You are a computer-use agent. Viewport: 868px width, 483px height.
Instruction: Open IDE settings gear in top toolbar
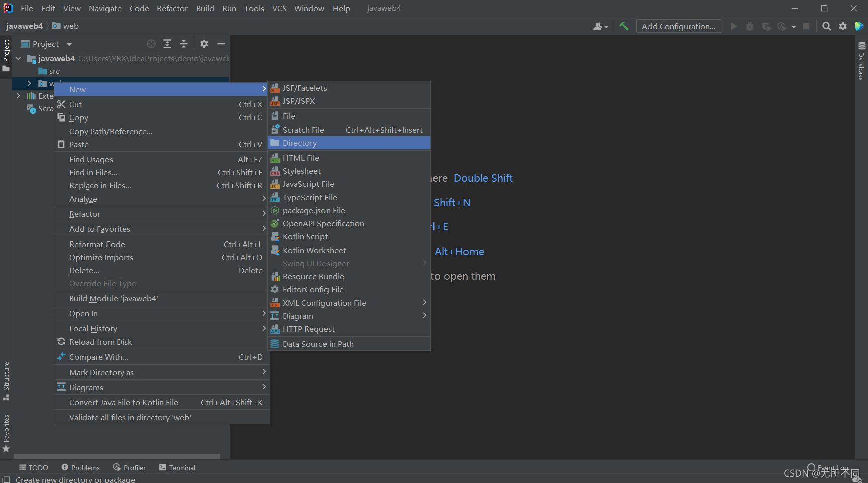(843, 26)
